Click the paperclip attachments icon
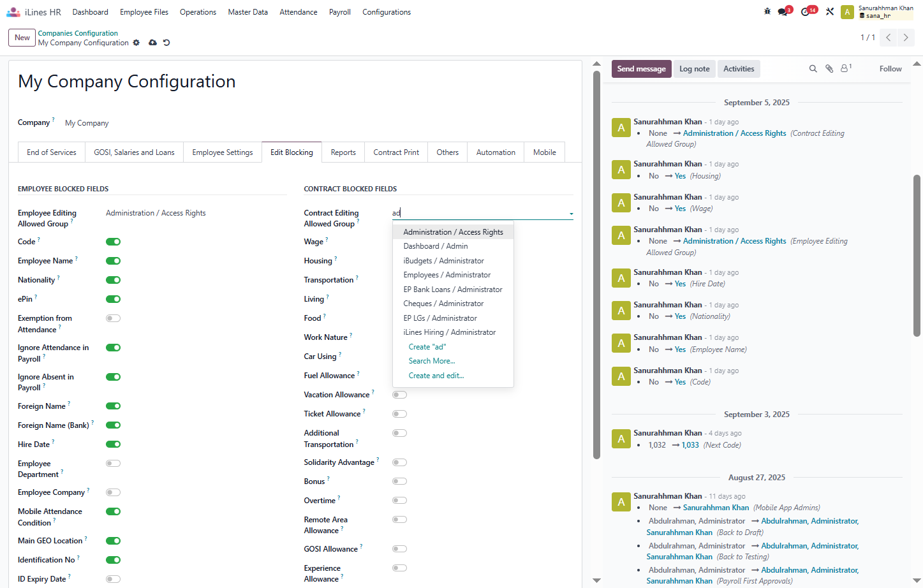The width and height of the screenshot is (923, 588). click(829, 69)
